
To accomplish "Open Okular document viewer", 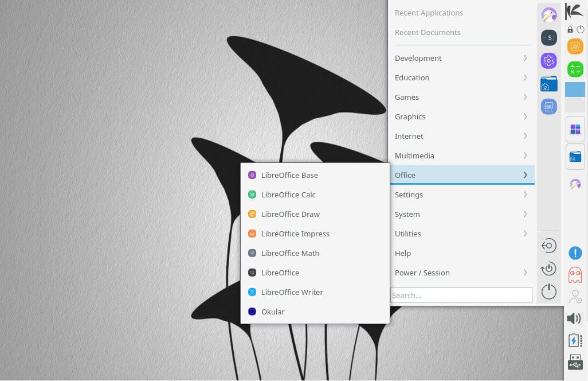I will point(272,312).
